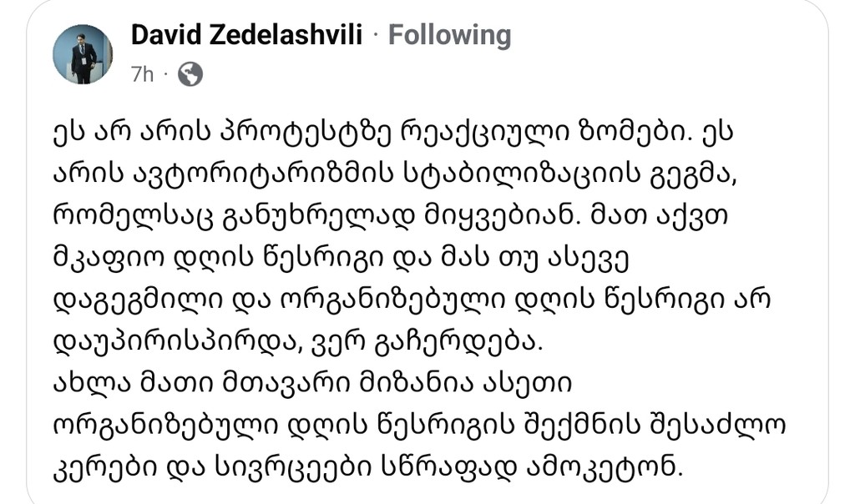Click the word სტაბილიზაციის in the post
The width and height of the screenshot is (855, 504).
click(x=522, y=174)
